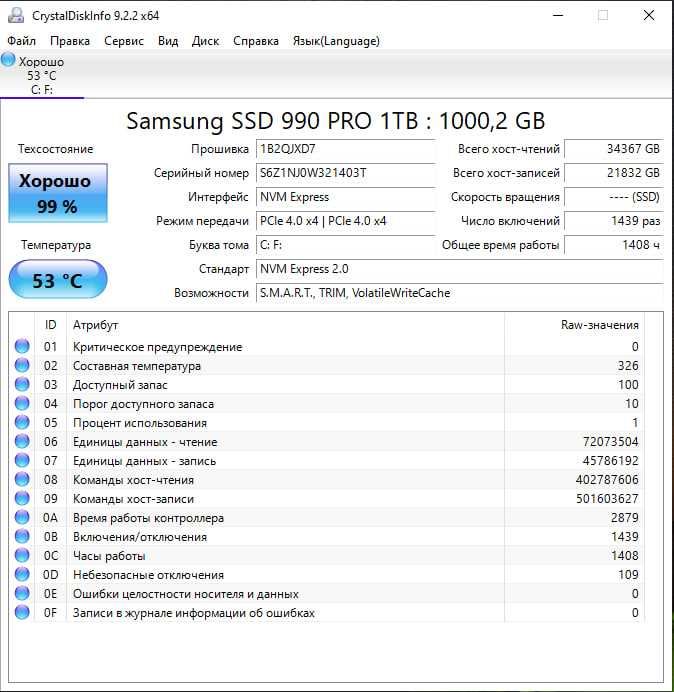Close the CrystalDiskInfo window
Viewport: 674px width, 692px height.
pyautogui.click(x=649, y=15)
